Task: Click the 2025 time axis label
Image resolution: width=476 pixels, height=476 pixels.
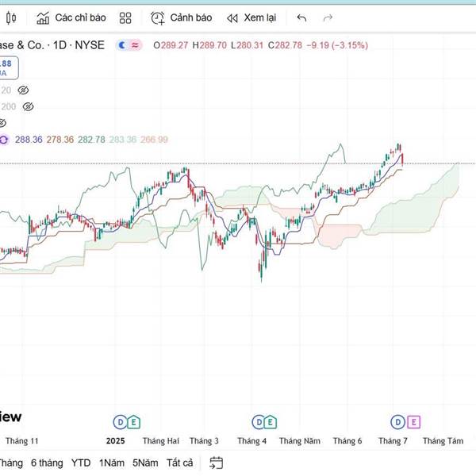Action: tap(115, 441)
